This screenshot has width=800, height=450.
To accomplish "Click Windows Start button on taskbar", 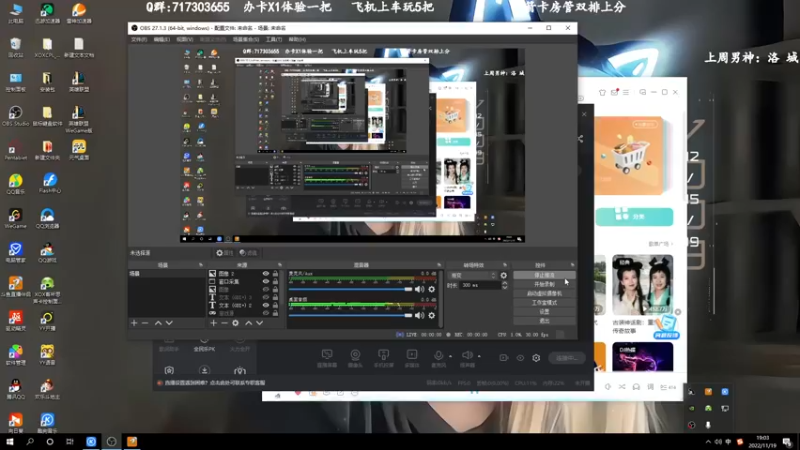I will pyautogui.click(x=10, y=442).
